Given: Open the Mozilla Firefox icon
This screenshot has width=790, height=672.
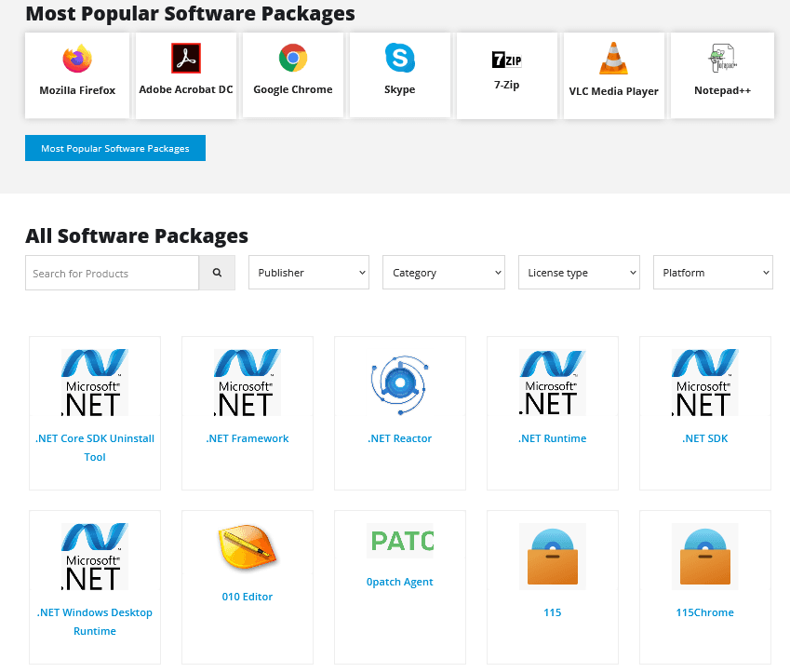Looking at the screenshot, I should pos(77,59).
